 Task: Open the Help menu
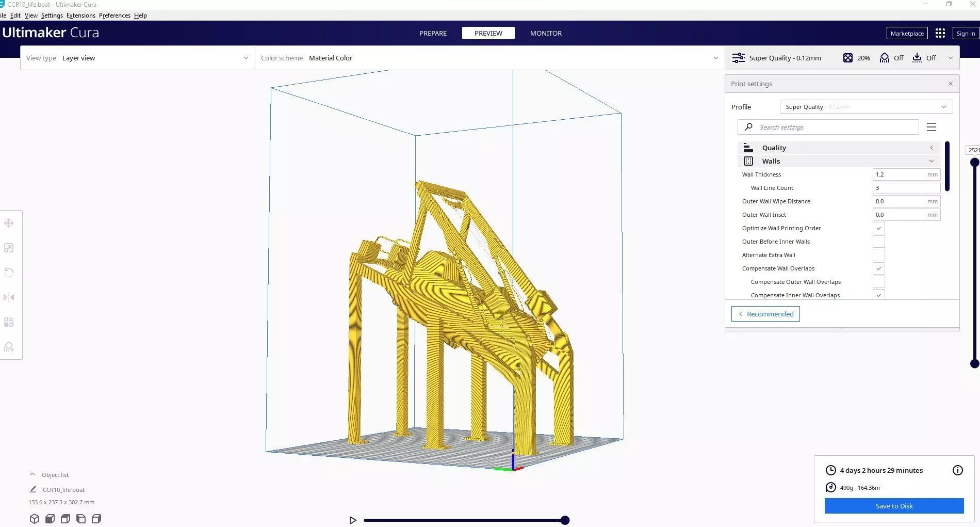pyautogui.click(x=140, y=15)
